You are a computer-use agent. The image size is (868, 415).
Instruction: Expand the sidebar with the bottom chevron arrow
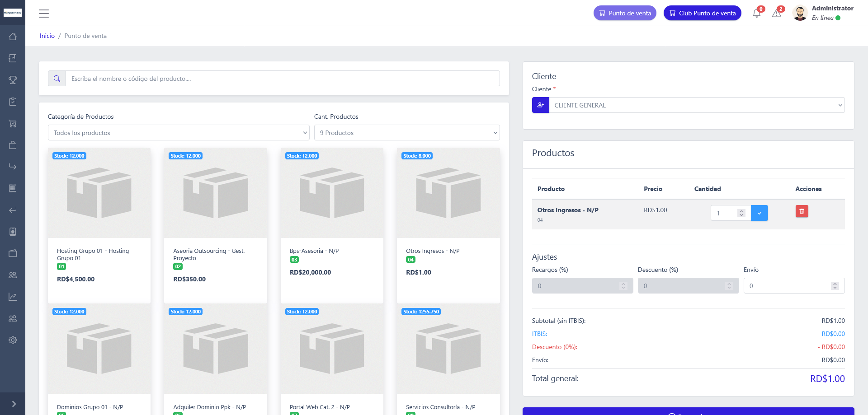click(x=14, y=404)
